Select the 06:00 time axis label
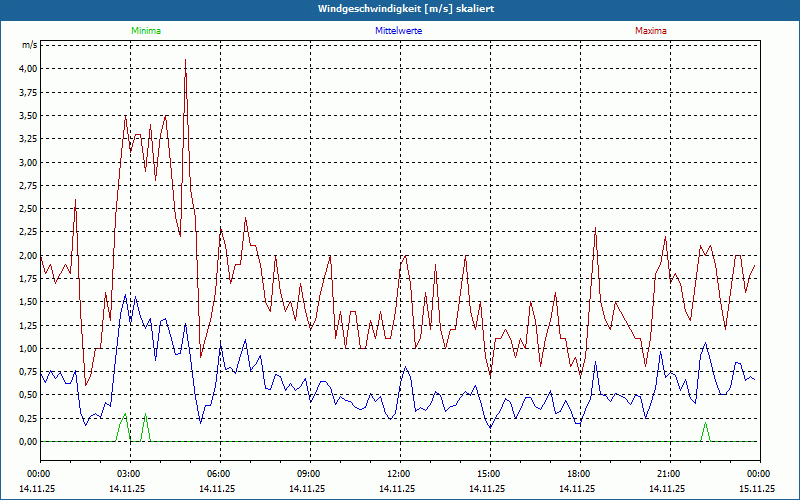This screenshot has height=500, width=800. [x=218, y=473]
